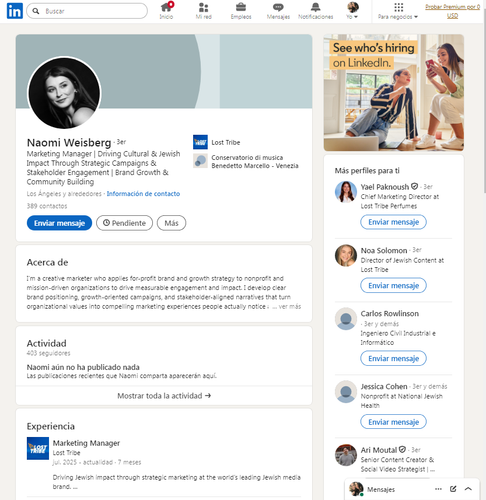The height and width of the screenshot is (500, 486).
Task: Send message to Noa Solomon
Action: (x=393, y=285)
